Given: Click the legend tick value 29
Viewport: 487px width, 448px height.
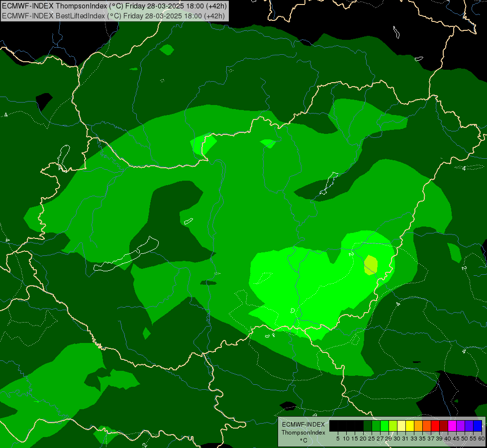Looking at the screenshot, I should [x=388, y=439].
